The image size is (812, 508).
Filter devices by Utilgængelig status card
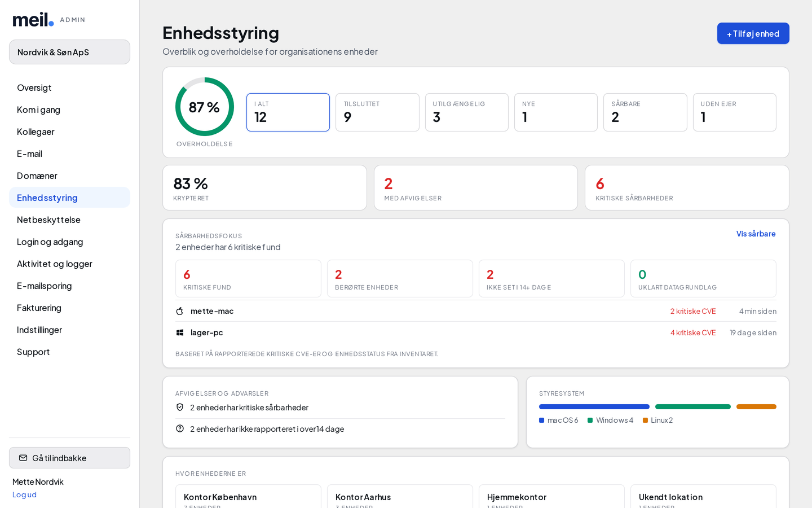pos(467,112)
